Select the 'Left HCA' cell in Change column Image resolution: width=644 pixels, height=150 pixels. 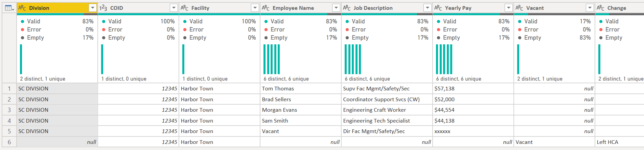pos(620,142)
